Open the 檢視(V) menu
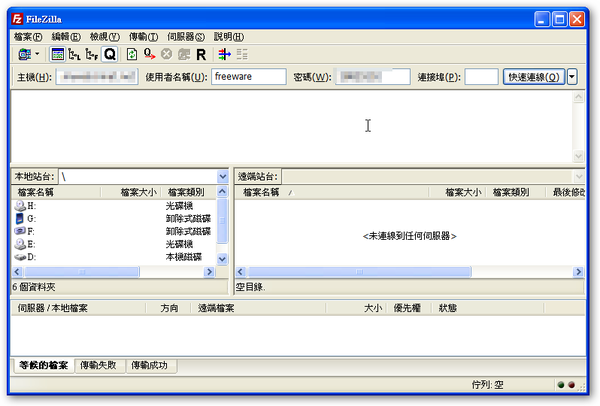 click(105, 37)
